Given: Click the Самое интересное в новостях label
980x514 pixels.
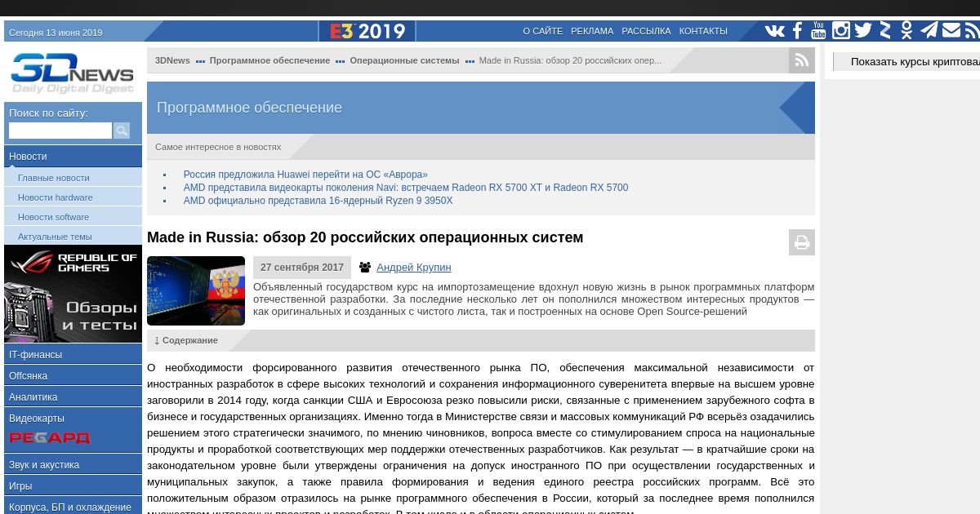Looking at the screenshot, I should 218,147.
